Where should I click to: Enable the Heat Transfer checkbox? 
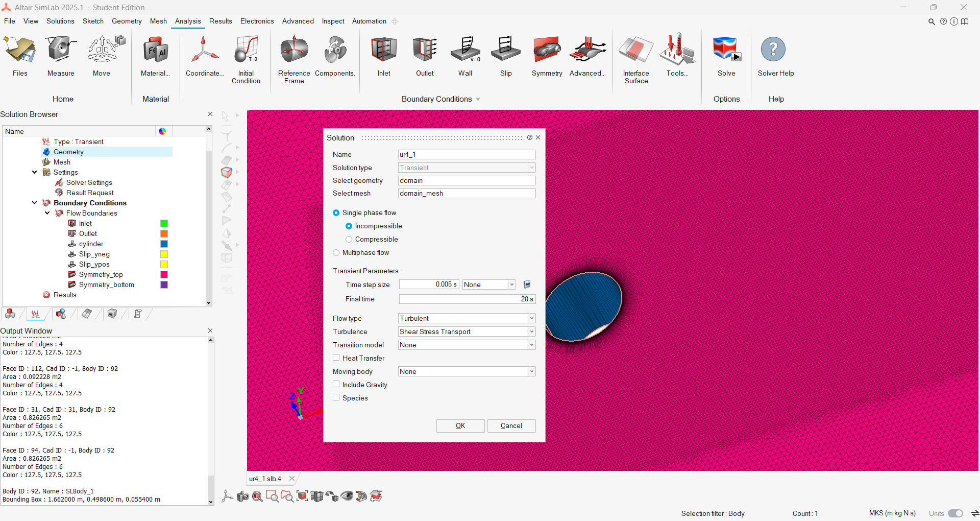coord(336,358)
